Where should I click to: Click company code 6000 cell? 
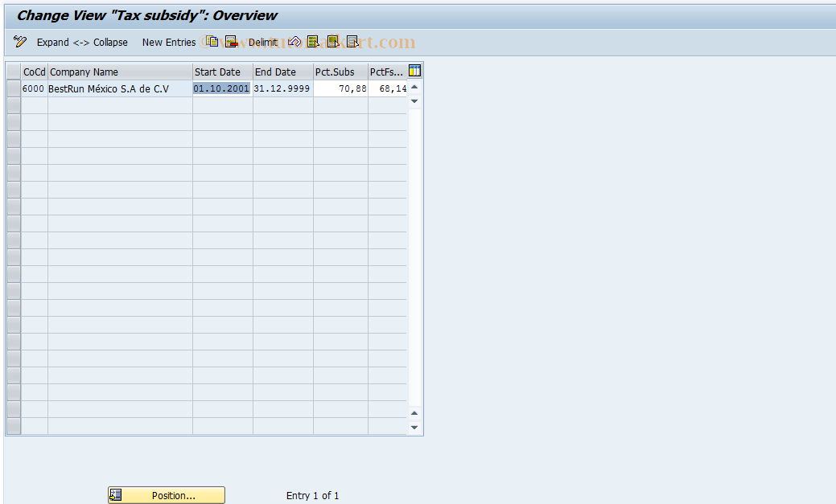point(34,88)
